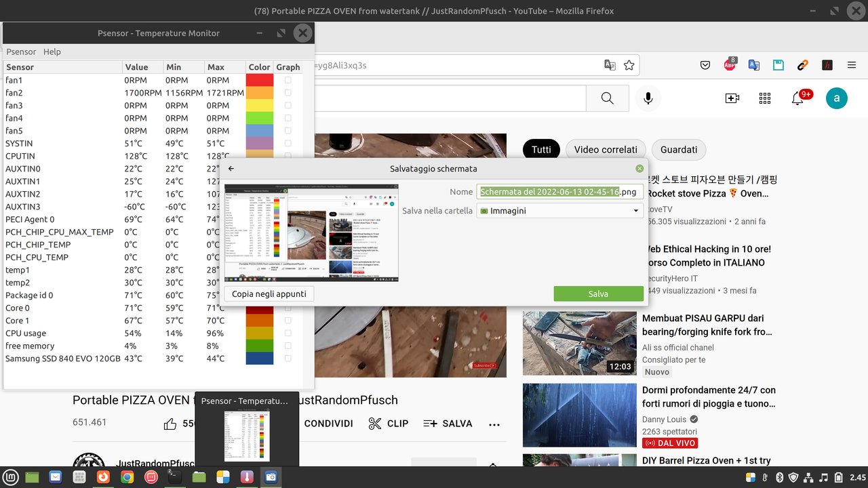Image resolution: width=868 pixels, height=488 pixels.
Task: Select the Guardati chip
Action: 679,150
